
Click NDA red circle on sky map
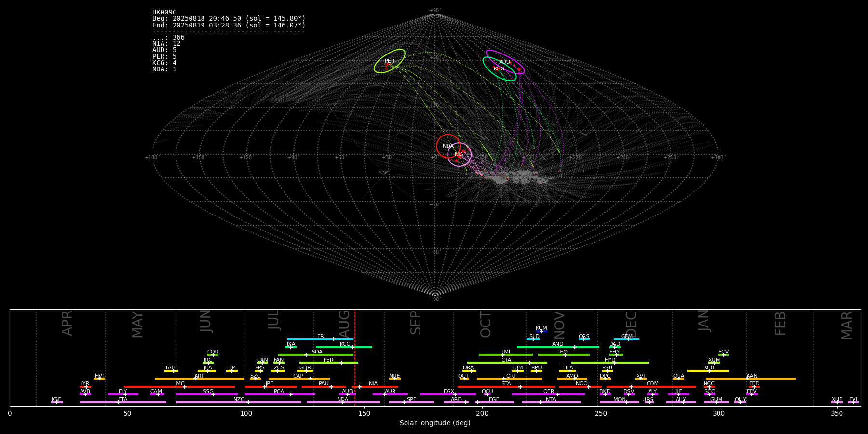pos(448,146)
